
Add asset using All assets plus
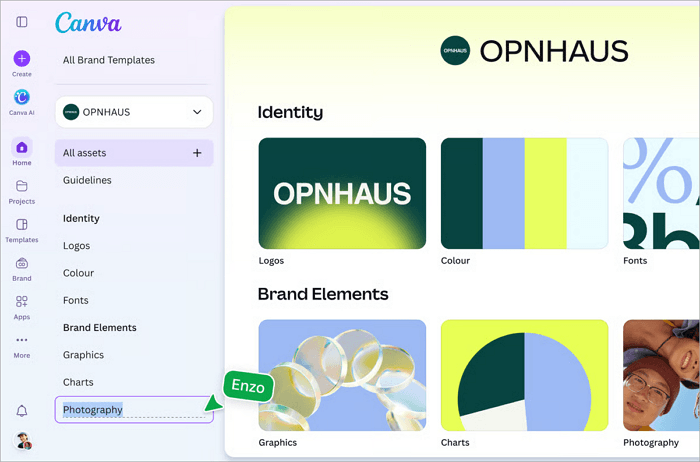click(x=197, y=153)
